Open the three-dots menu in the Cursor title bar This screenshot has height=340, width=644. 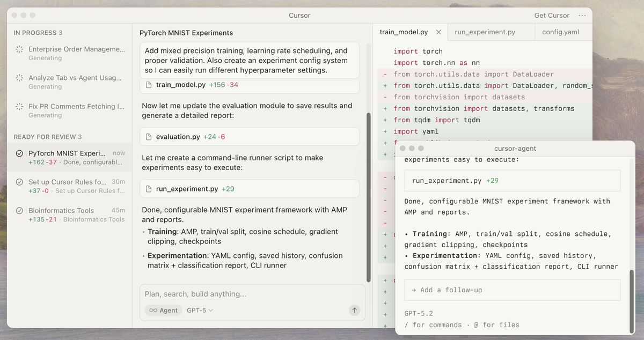(x=582, y=16)
